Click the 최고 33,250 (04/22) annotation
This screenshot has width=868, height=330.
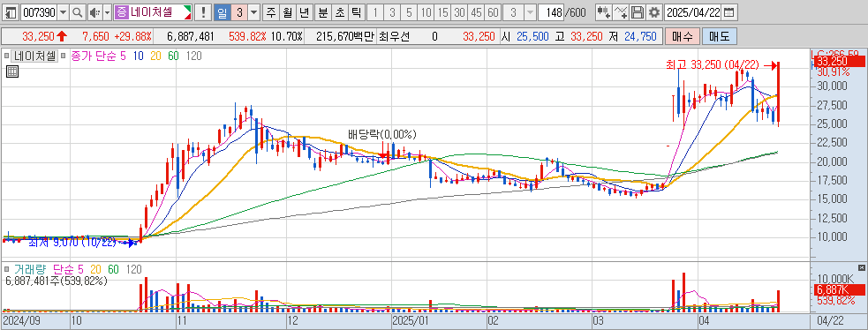713,65
